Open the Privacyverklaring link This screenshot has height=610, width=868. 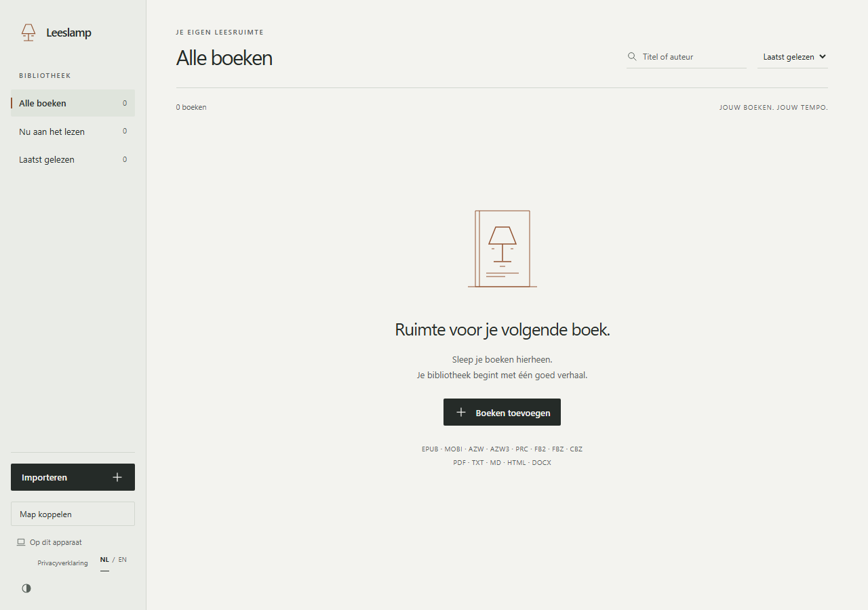(62, 563)
